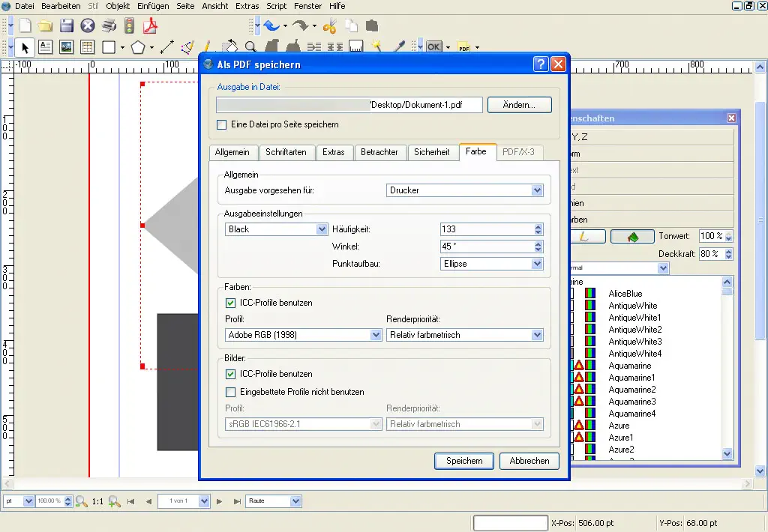Enable Eingebettete Profile nicht benutzen
The width and height of the screenshot is (768, 532).
pyautogui.click(x=230, y=392)
